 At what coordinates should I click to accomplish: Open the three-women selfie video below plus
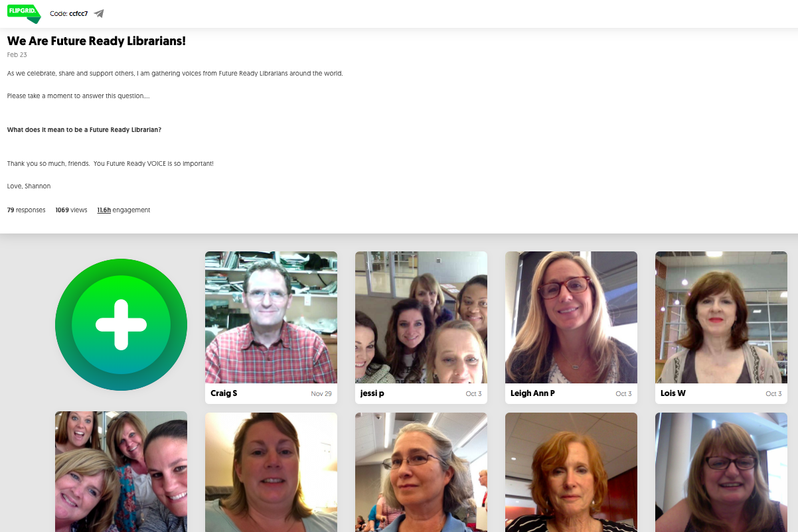click(x=121, y=472)
